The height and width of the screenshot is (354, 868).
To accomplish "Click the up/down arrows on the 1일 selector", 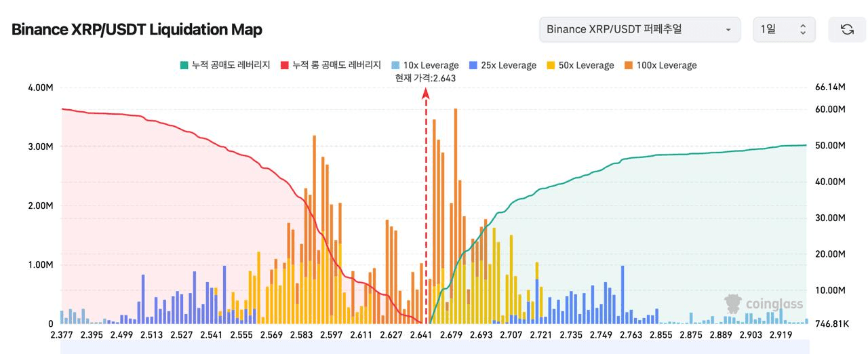I will pos(803,29).
